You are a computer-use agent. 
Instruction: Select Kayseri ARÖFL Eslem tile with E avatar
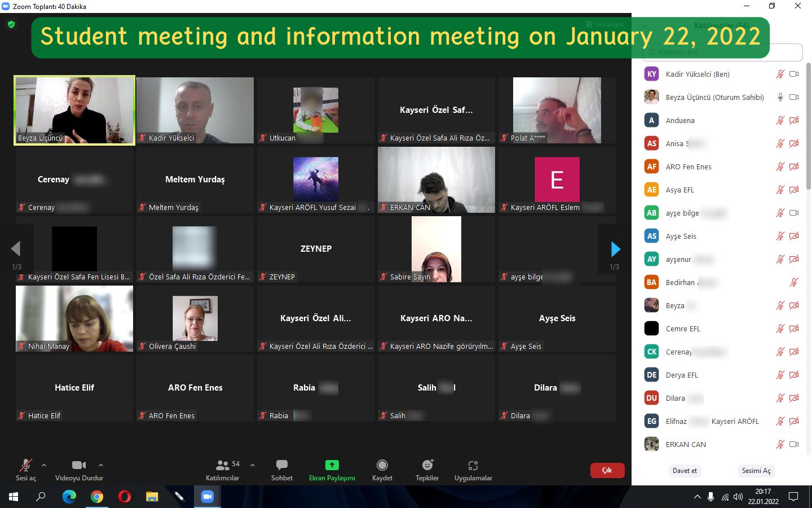click(557, 179)
